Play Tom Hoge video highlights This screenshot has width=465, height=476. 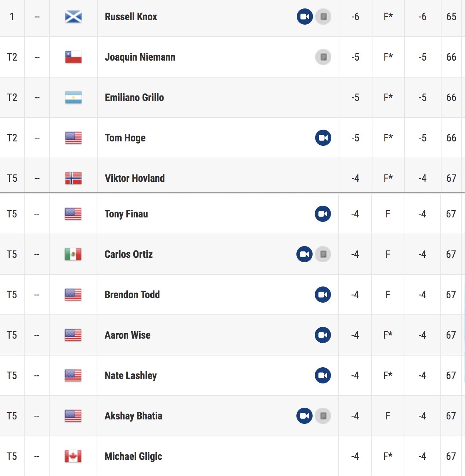[x=323, y=138]
